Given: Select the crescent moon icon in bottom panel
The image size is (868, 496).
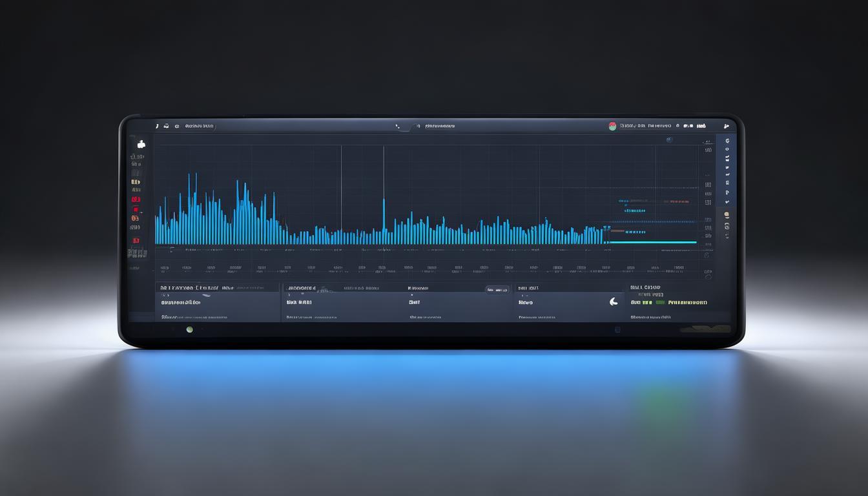Looking at the screenshot, I should (x=614, y=302).
